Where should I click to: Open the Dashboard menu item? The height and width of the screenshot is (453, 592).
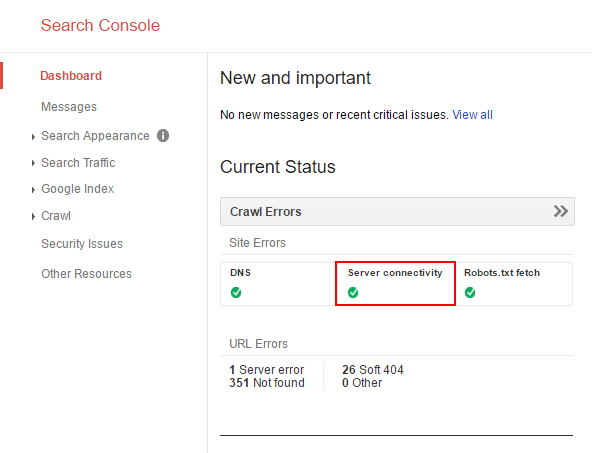pos(71,76)
